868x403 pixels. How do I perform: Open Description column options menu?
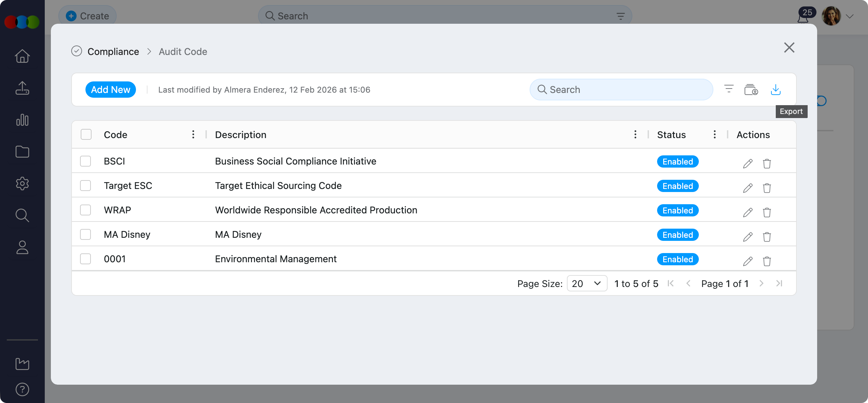tap(635, 134)
